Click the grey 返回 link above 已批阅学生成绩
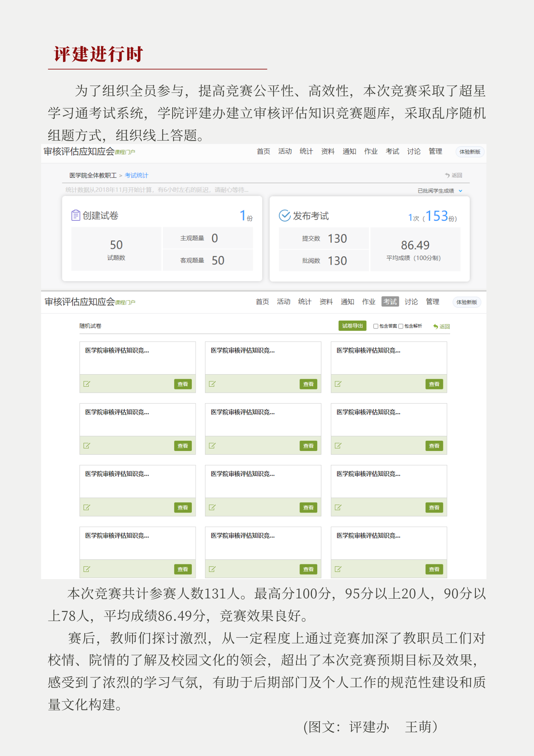Viewport: 534px width, 756px height. 454,175
